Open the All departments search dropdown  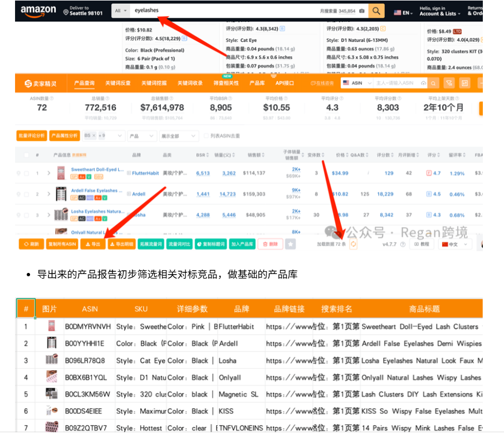pyautogui.click(x=121, y=11)
